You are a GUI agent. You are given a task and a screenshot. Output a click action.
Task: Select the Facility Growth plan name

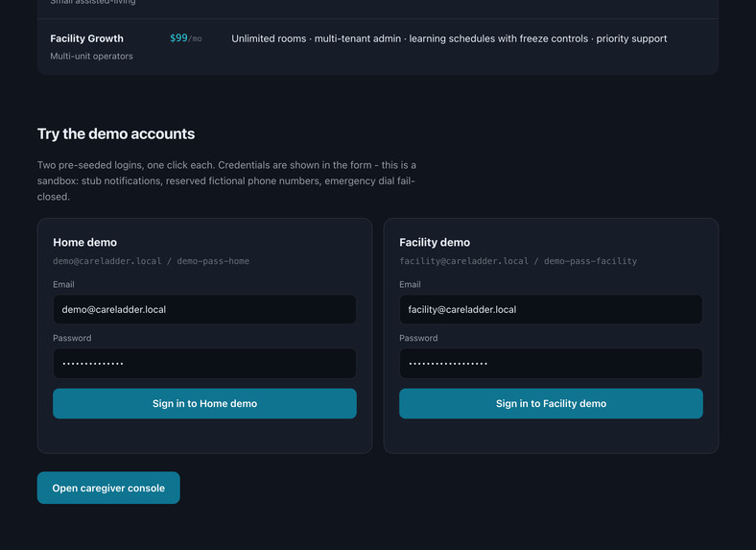[x=86, y=38]
